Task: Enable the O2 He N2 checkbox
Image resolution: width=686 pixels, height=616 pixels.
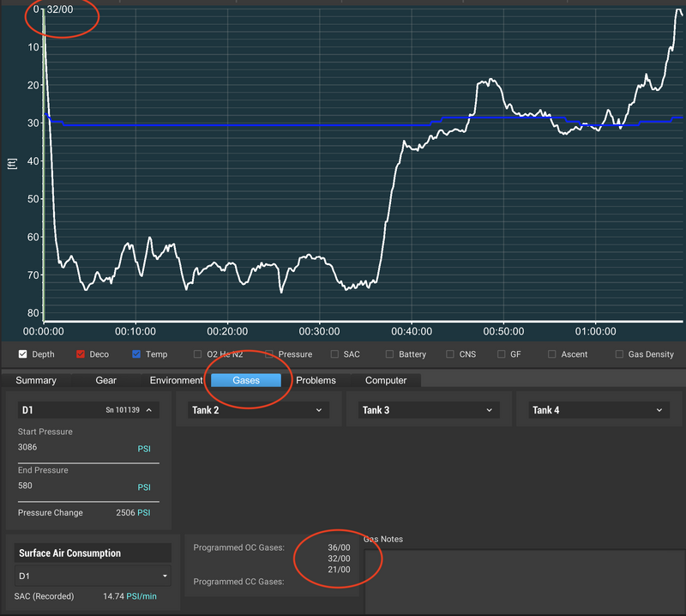Action: point(198,354)
